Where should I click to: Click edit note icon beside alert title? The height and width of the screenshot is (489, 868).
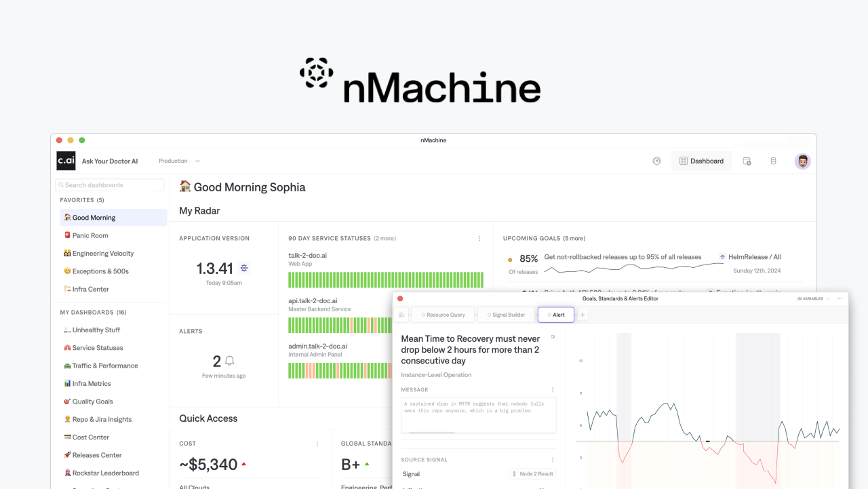coord(553,336)
